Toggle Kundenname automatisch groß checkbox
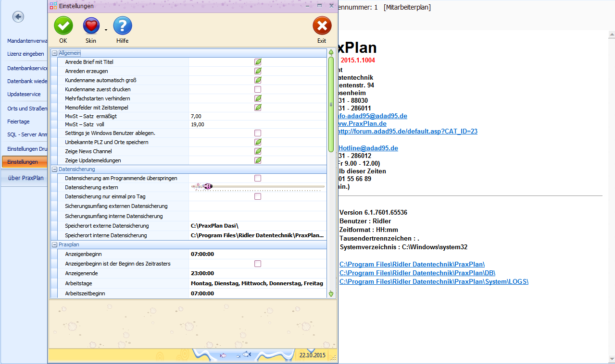 click(258, 80)
